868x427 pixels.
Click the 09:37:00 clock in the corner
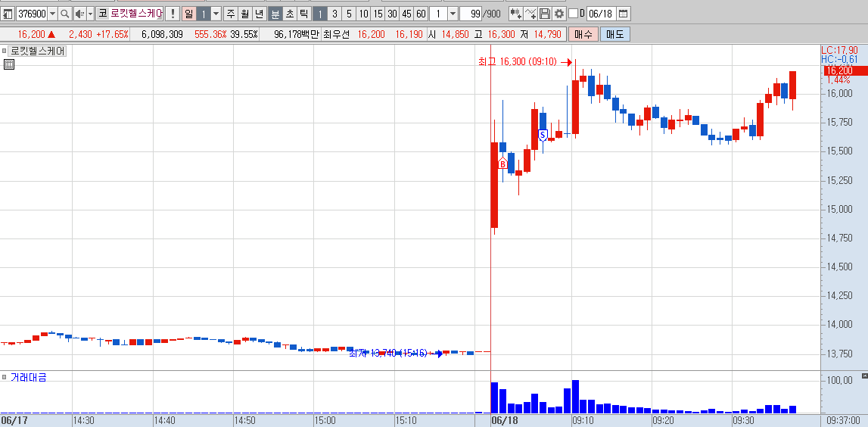coord(845,421)
